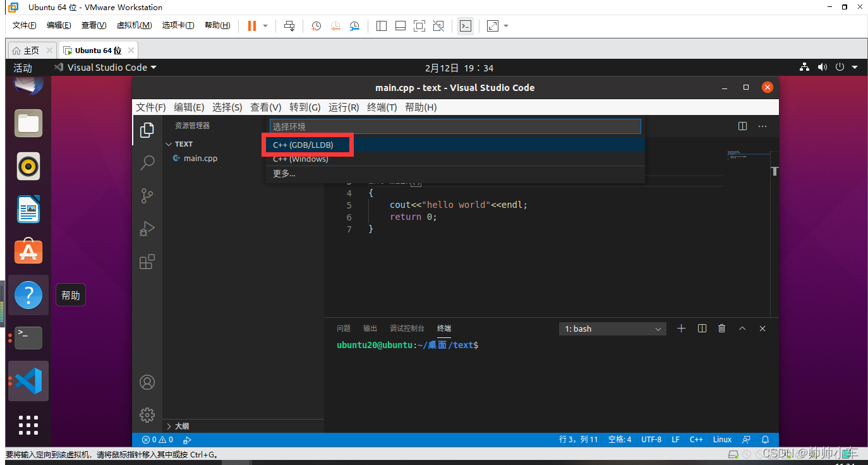Screen dimensions: 868x465
Task: Pause the virtual machine in VMware toolbar
Action: point(251,26)
